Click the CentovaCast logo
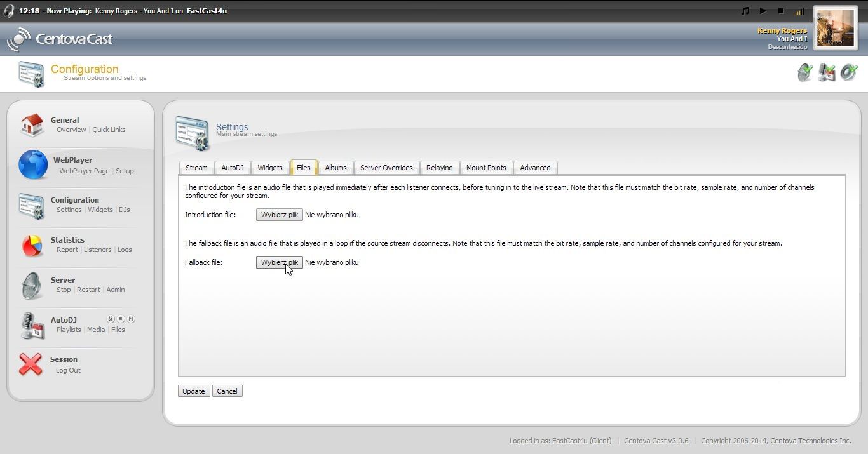 click(59, 39)
